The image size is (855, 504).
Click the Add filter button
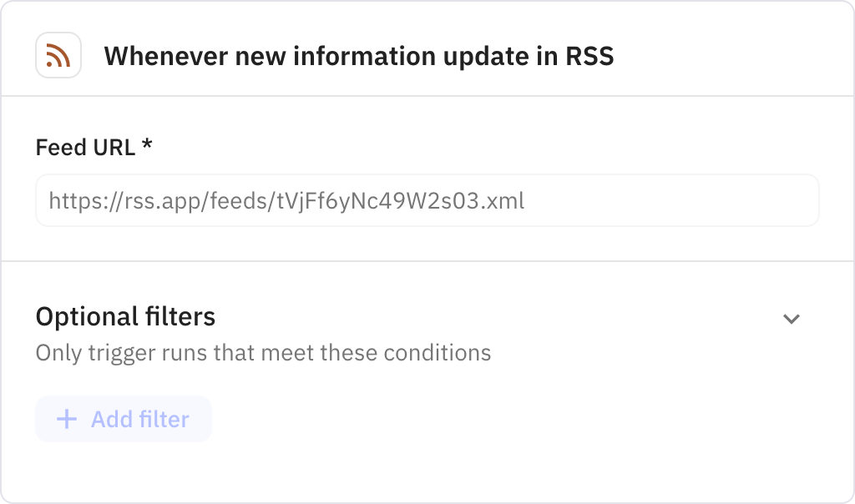click(x=123, y=420)
